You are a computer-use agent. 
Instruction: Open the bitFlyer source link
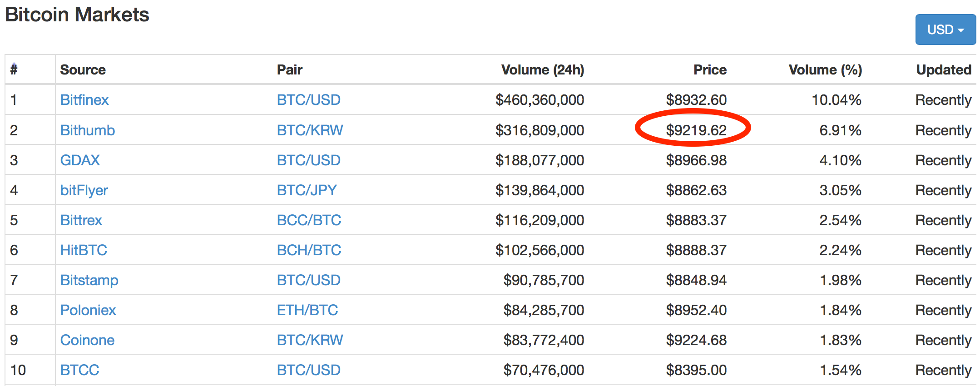tap(84, 190)
